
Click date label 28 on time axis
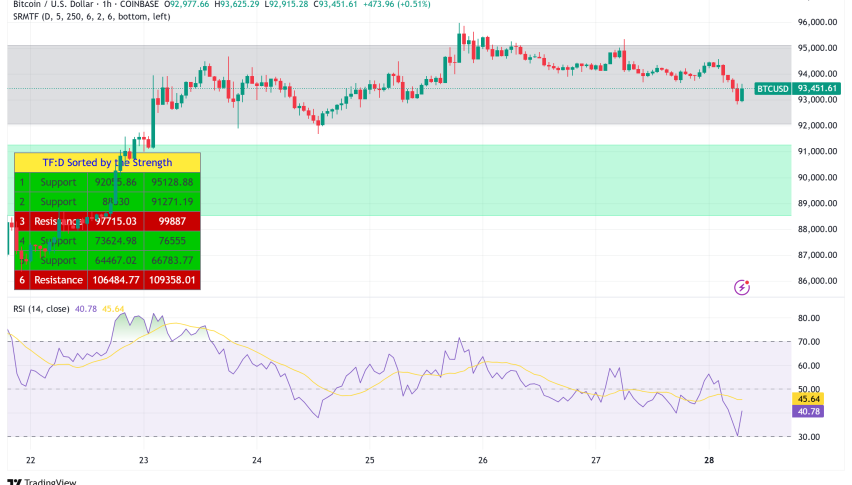click(709, 461)
